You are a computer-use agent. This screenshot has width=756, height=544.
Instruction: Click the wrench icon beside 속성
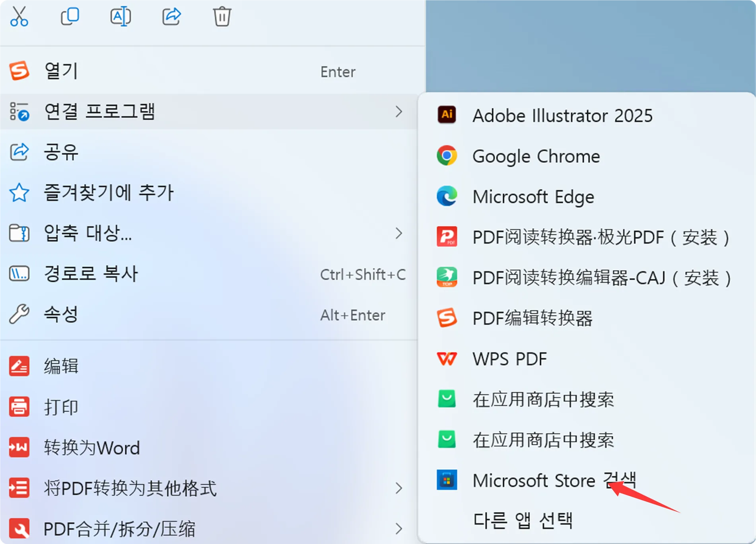pos(19,314)
